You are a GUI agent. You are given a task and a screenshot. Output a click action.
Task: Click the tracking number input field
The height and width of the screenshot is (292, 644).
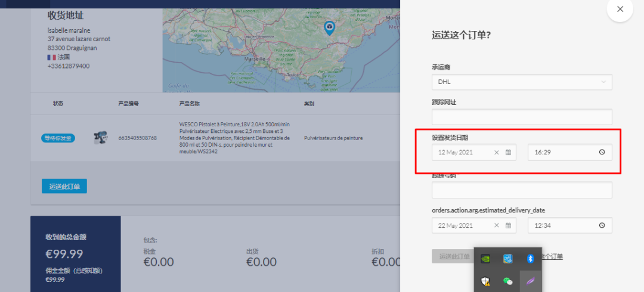click(x=522, y=190)
